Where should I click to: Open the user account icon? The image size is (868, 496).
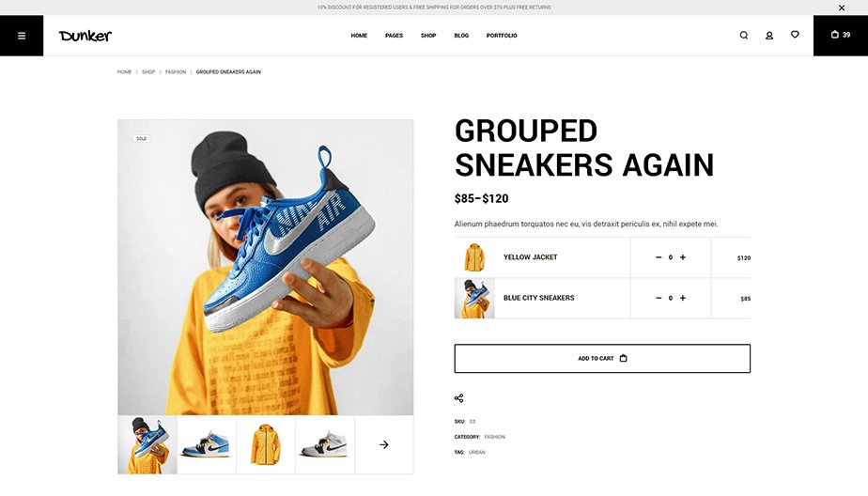pos(769,36)
